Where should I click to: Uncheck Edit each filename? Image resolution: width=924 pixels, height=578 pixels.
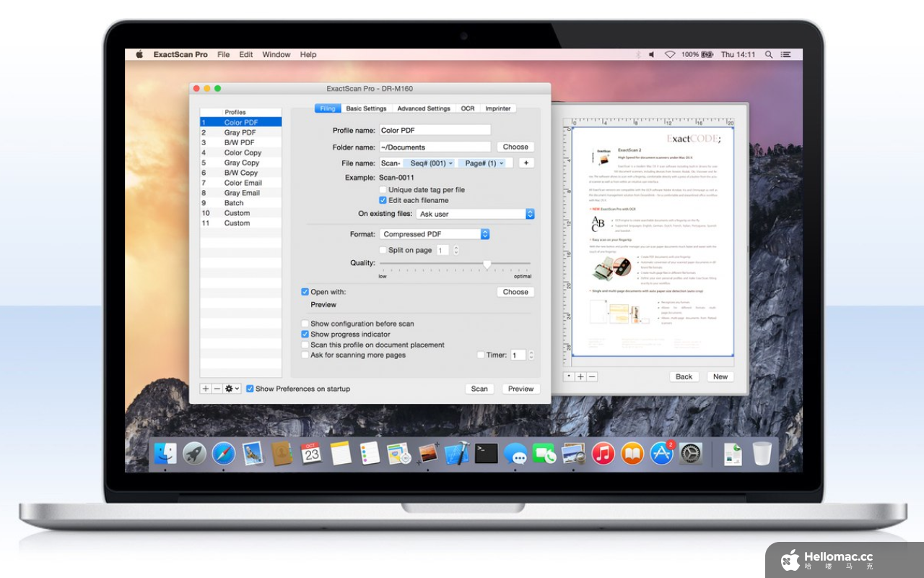point(383,200)
